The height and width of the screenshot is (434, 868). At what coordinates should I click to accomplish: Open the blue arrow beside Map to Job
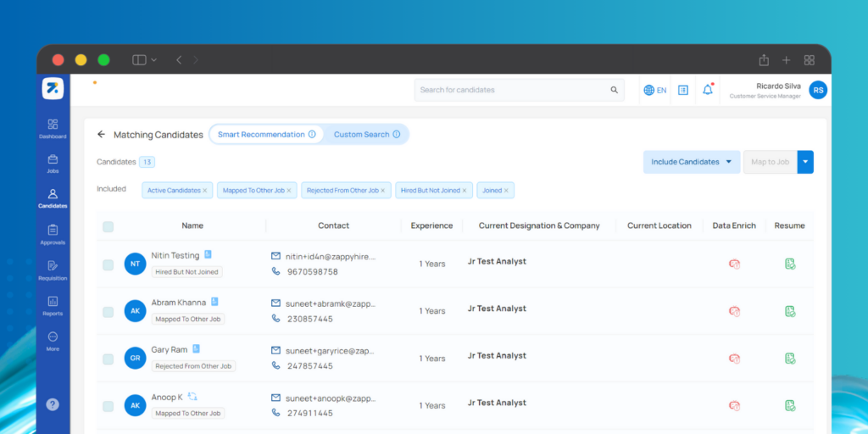(805, 162)
